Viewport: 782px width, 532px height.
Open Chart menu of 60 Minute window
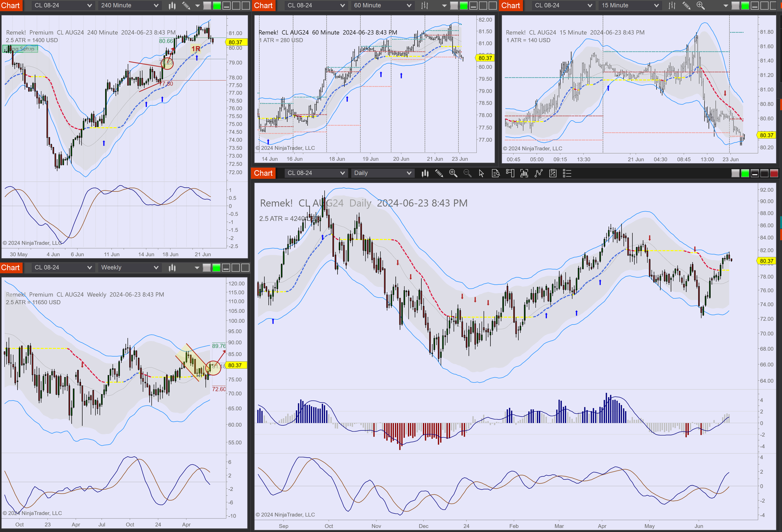click(x=263, y=5)
